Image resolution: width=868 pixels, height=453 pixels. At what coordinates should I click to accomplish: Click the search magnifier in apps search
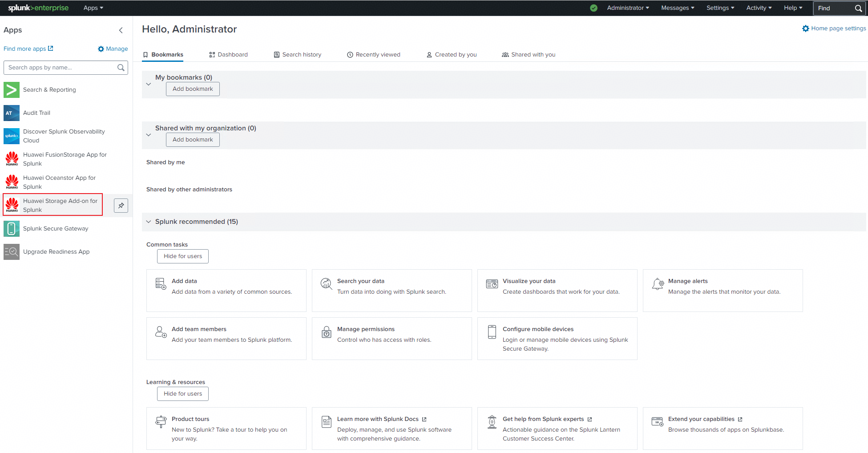coord(121,68)
